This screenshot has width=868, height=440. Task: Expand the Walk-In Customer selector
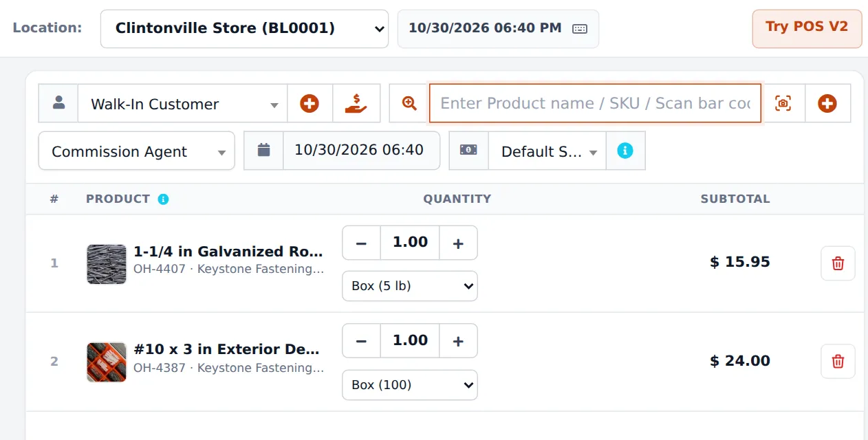pos(182,104)
